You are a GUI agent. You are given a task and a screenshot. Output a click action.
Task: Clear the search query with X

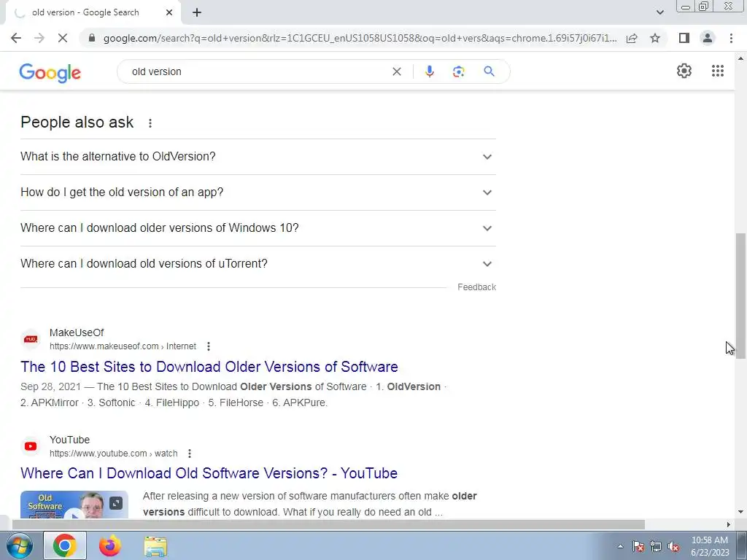396,71
